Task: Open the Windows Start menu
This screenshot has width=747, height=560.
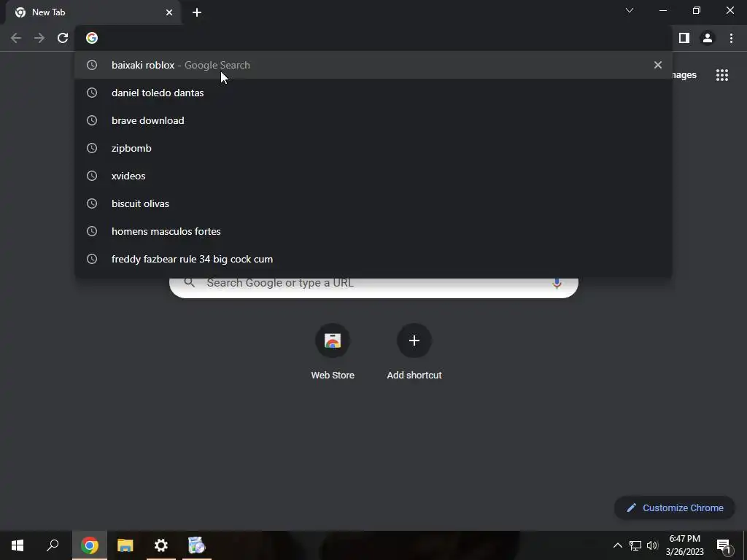Action: pos(18,545)
